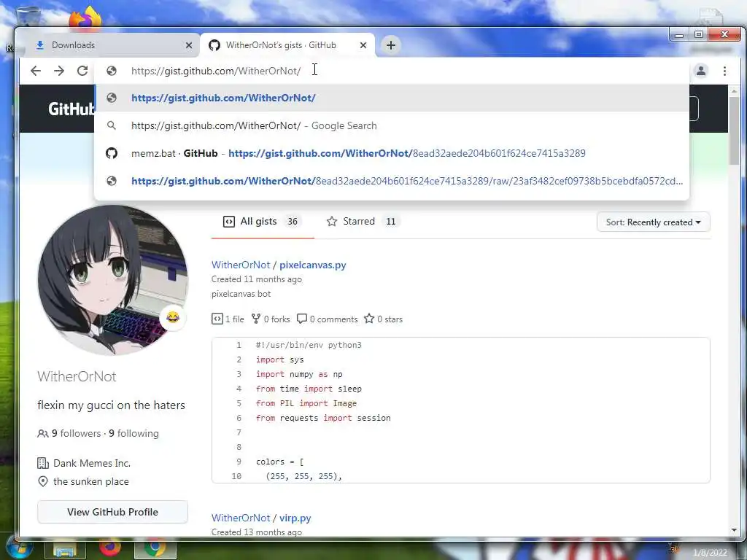Viewport: 747px width, 560px height.
Task: Click the 1 file link
Action: [x=228, y=319]
